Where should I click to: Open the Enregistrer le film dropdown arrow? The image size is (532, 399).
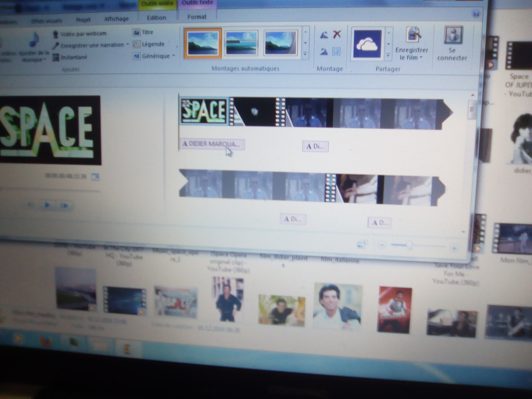click(421, 58)
